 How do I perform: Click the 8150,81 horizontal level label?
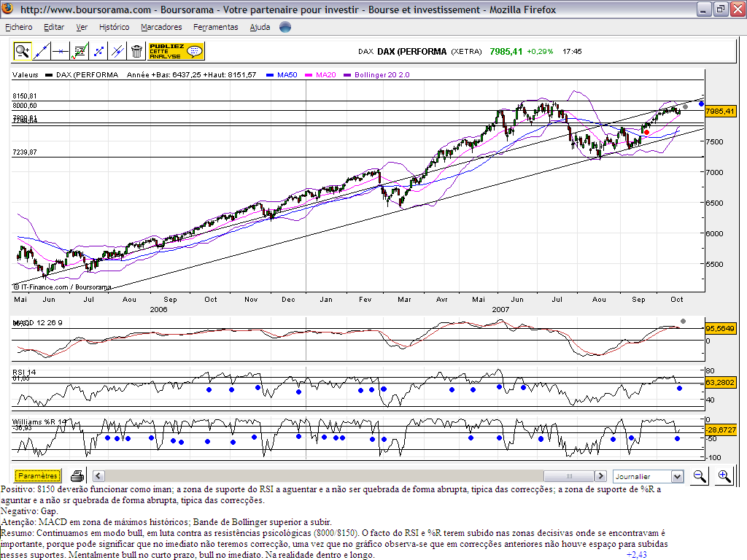(x=25, y=96)
